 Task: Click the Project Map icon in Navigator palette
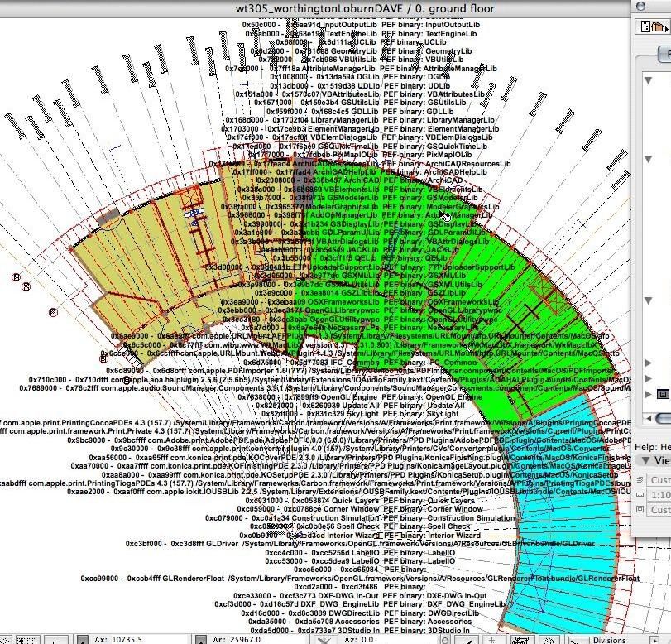point(645,27)
